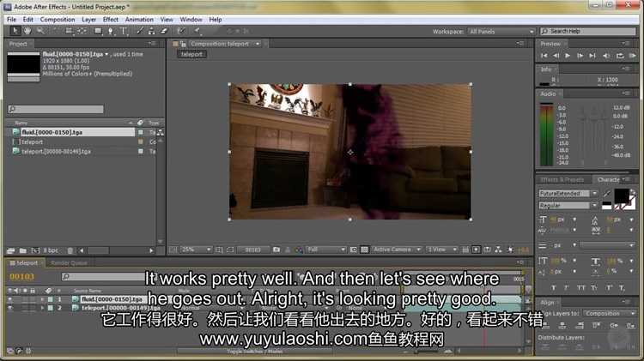Screen dimensions: 644x361
Task: Select the Puppet Pin tool
Action: (197, 31)
